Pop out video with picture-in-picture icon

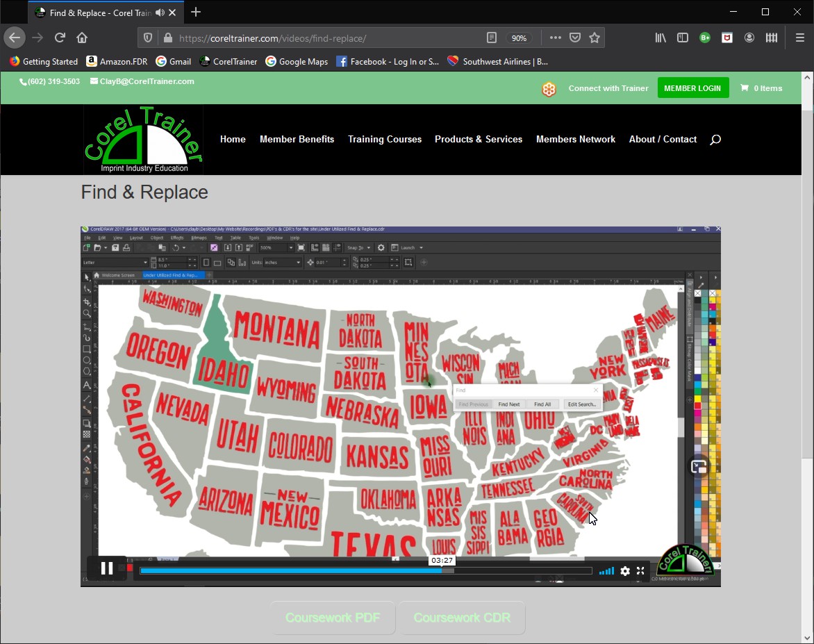[699, 467]
